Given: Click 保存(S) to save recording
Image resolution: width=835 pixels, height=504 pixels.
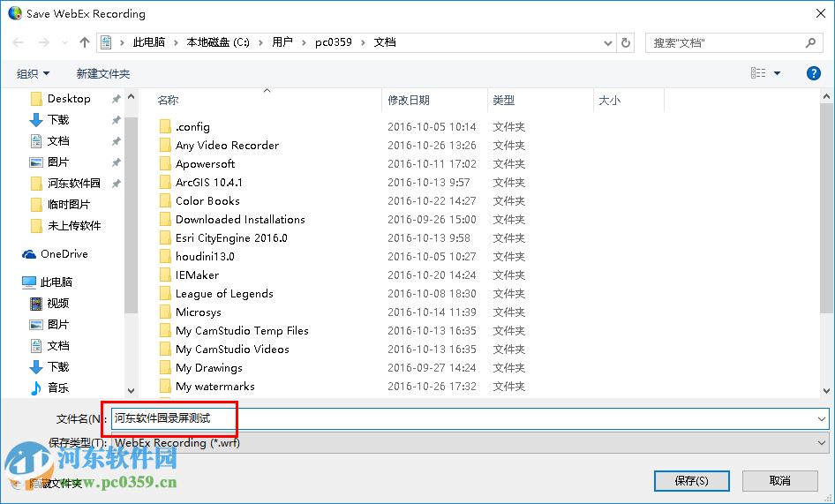Looking at the screenshot, I should click(691, 481).
